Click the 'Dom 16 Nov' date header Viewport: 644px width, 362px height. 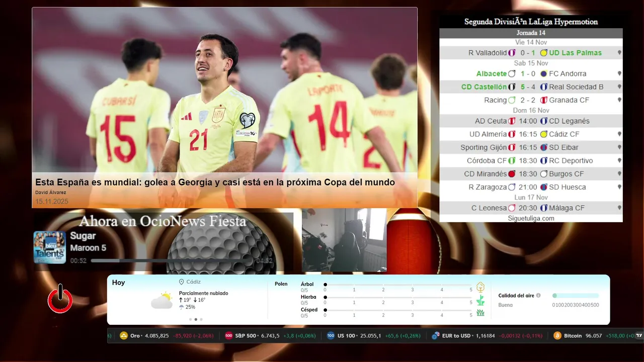click(531, 111)
